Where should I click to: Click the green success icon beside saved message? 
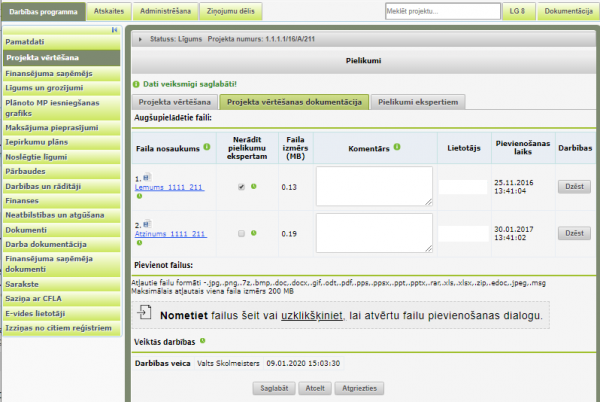coord(136,84)
